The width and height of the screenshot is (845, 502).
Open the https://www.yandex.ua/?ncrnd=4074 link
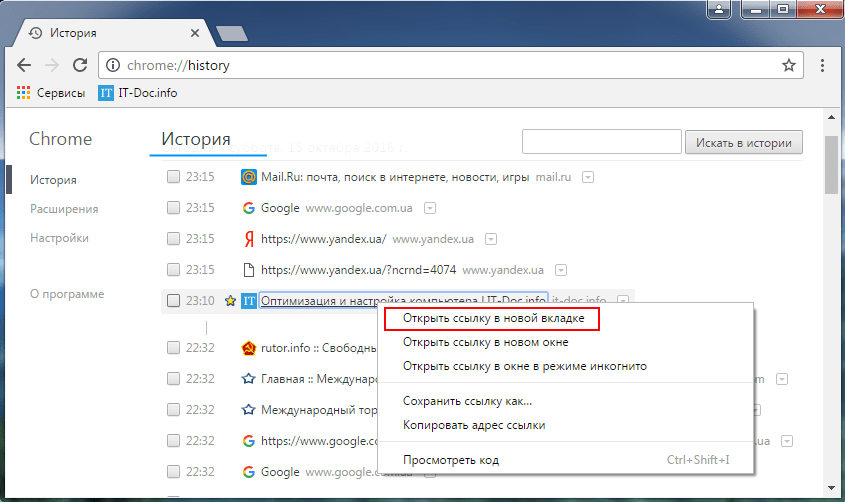(x=358, y=270)
